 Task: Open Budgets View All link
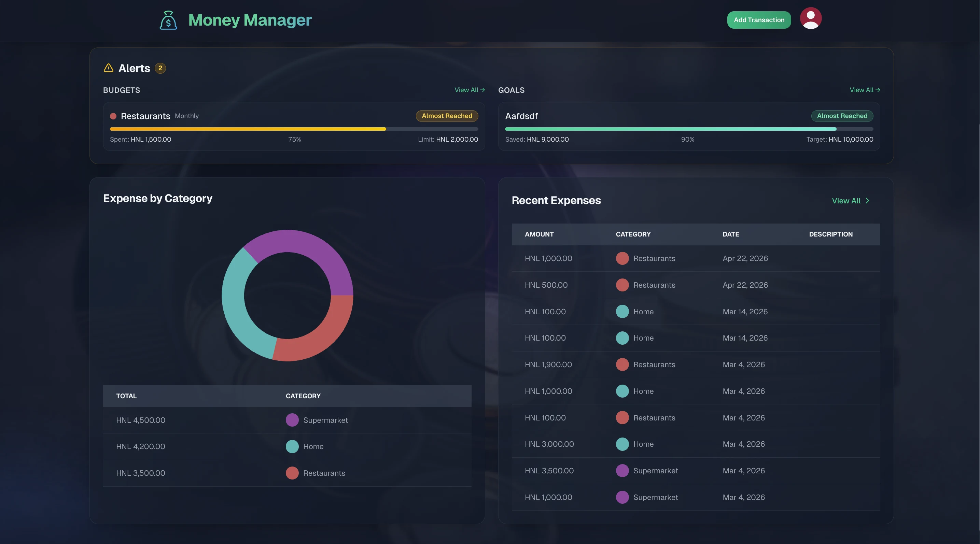click(x=470, y=90)
